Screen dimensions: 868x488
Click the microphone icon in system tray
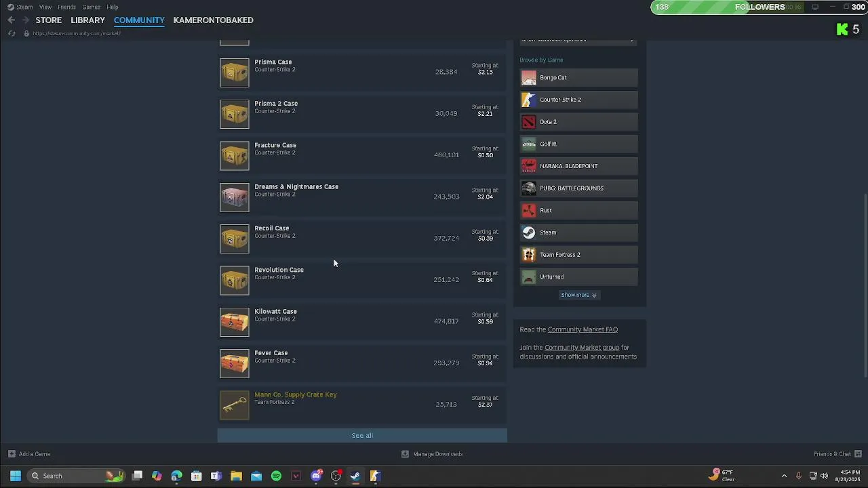799,476
